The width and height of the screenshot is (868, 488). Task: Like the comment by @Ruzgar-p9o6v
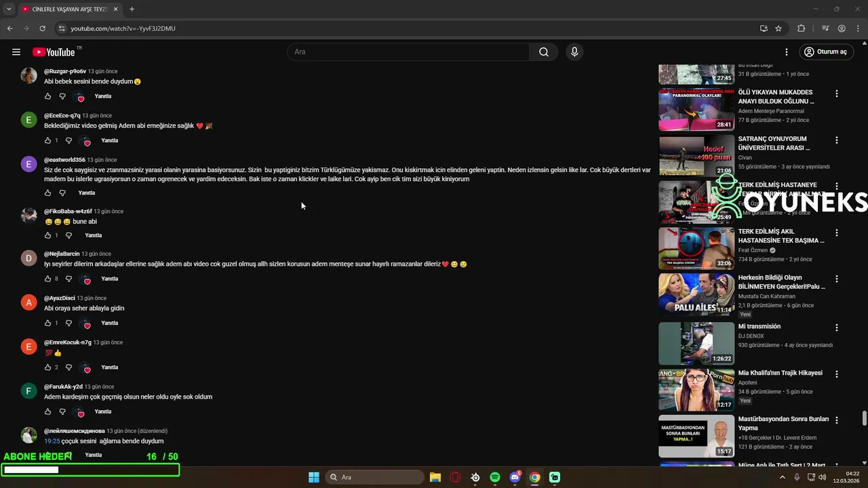[x=47, y=96]
